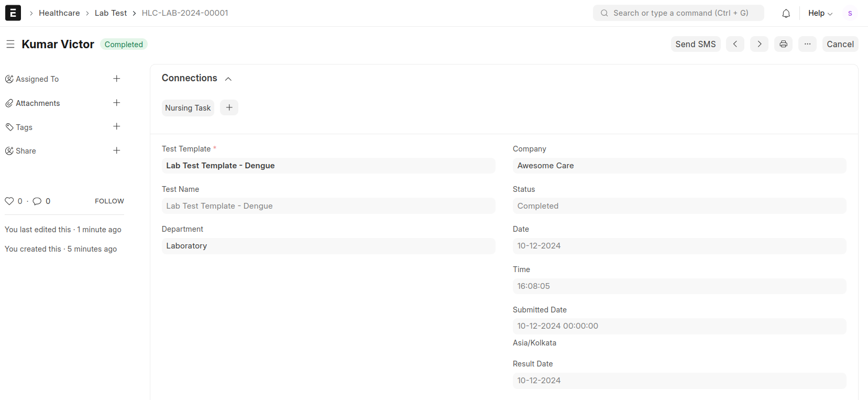This screenshot has height=400, width=868.
Task: Click the Result Date value
Action: coord(679,381)
